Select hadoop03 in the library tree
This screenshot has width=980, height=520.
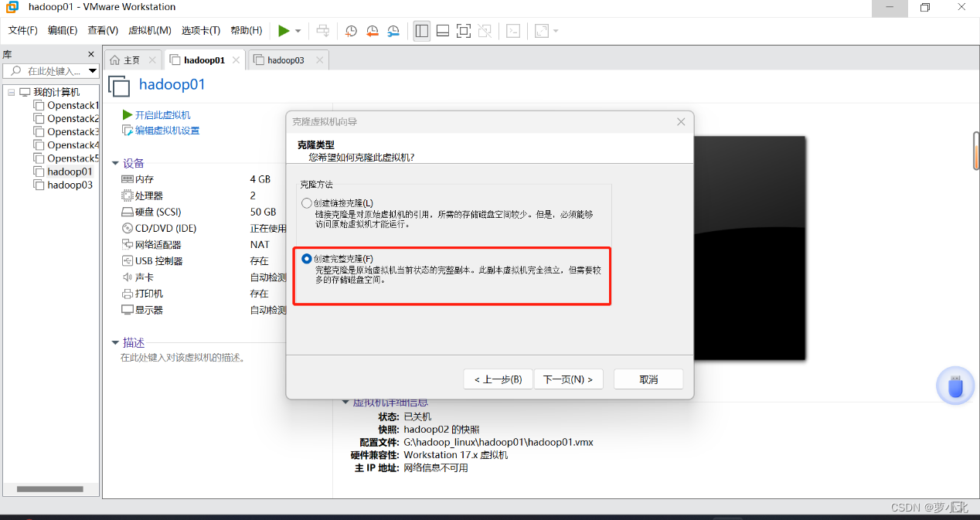(70, 185)
